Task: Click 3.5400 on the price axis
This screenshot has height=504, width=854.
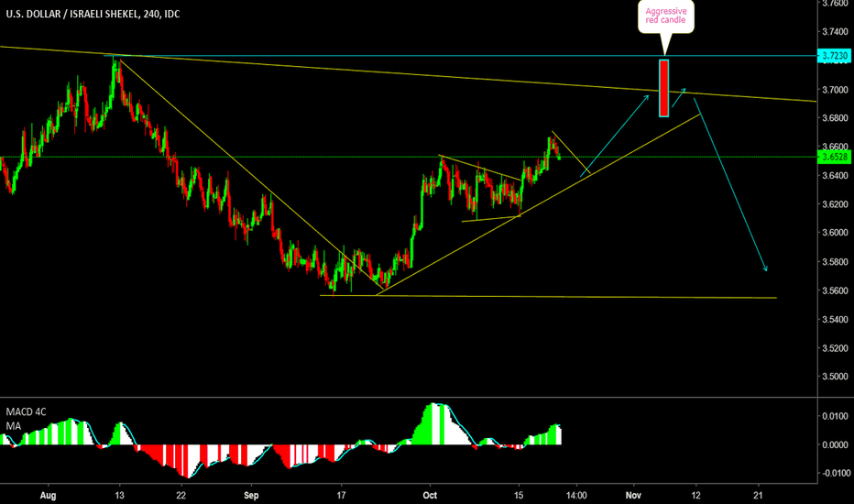Action: (x=835, y=319)
